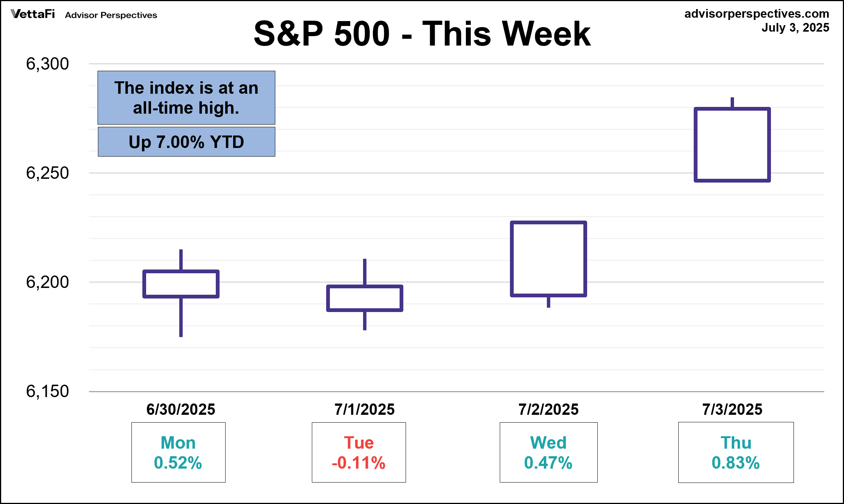The width and height of the screenshot is (844, 504).
Task: Click the July 3, 2025 date text
Action: point(795,27)
